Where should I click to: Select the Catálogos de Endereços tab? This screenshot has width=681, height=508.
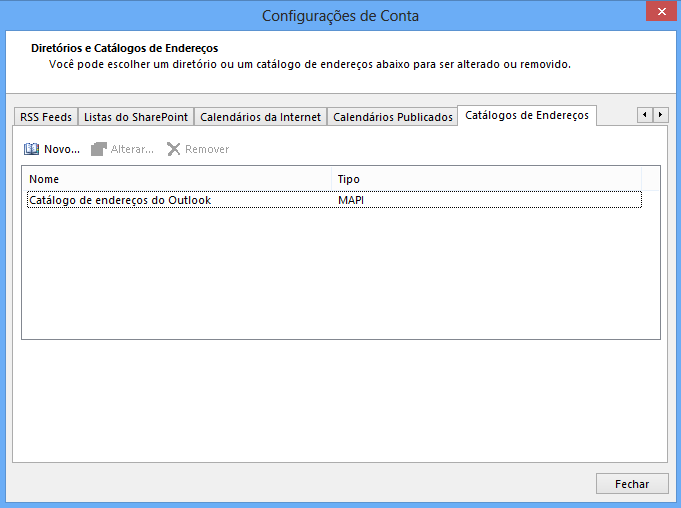(x=527, y=116)
